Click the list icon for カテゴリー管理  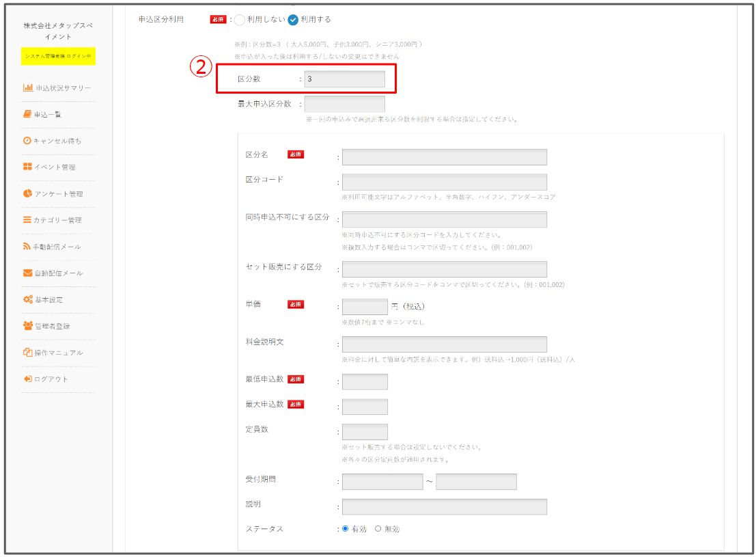click(x=27, y=220)
